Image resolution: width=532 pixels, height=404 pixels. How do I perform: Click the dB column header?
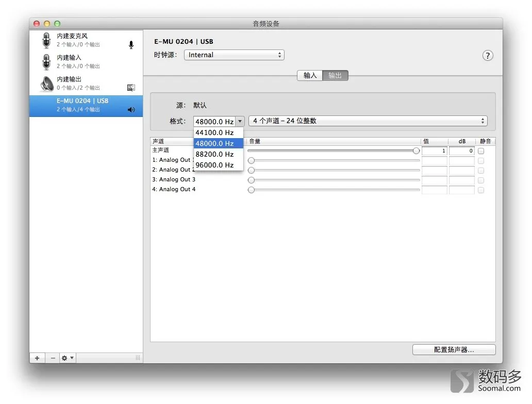pyautogui.click(x=462, y=141)
